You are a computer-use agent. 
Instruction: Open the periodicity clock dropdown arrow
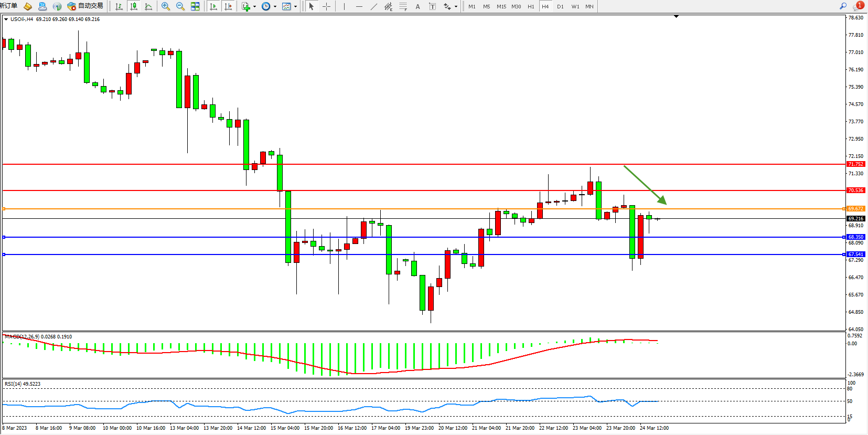click(275, 7)
